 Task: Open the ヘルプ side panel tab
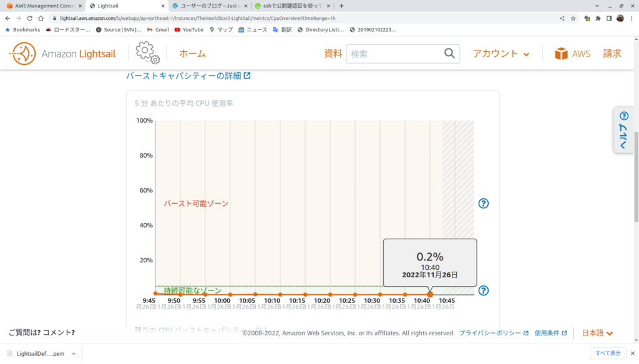[x=623, y=130]
